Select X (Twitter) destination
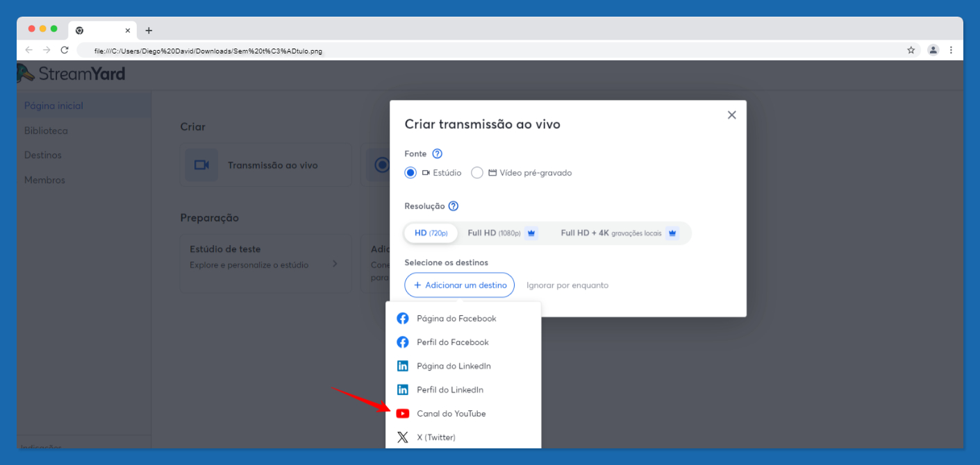This screenshot has height=465, width=980. coord(463,437)
